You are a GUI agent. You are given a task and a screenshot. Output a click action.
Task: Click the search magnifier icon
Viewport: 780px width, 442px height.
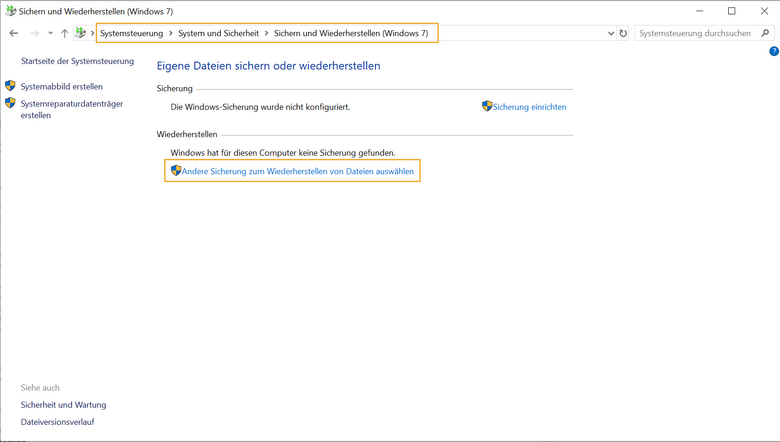[766, 33]
